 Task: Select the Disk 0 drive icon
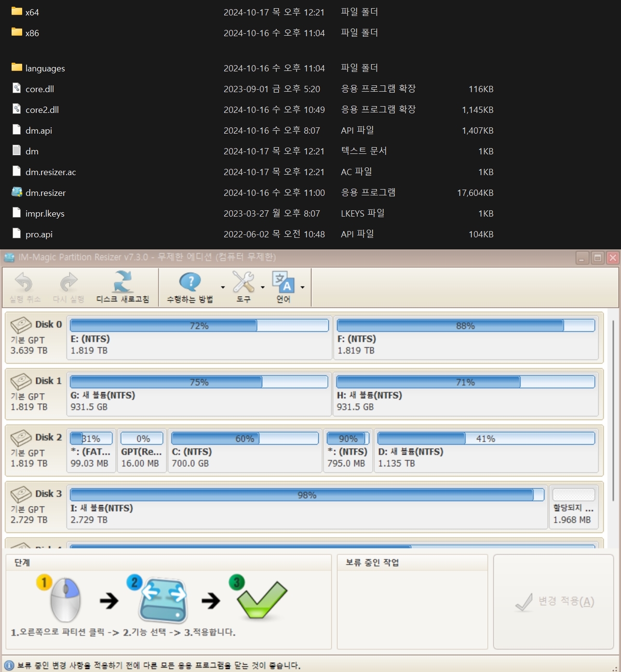coord(21,325)
